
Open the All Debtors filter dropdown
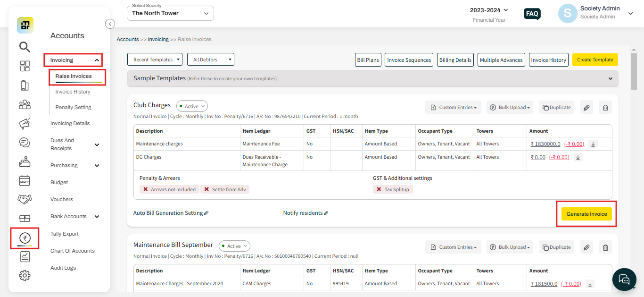[210, 59]
